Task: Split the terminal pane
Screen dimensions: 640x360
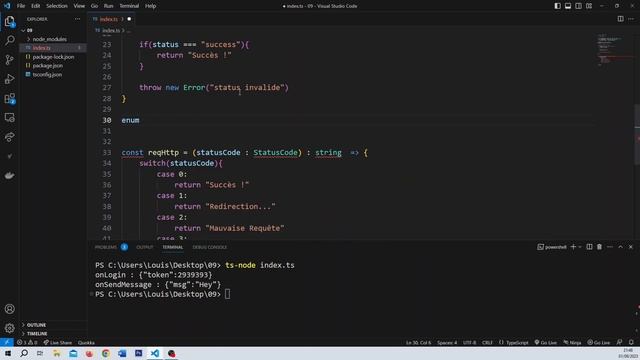Action: tap(589, 247)
